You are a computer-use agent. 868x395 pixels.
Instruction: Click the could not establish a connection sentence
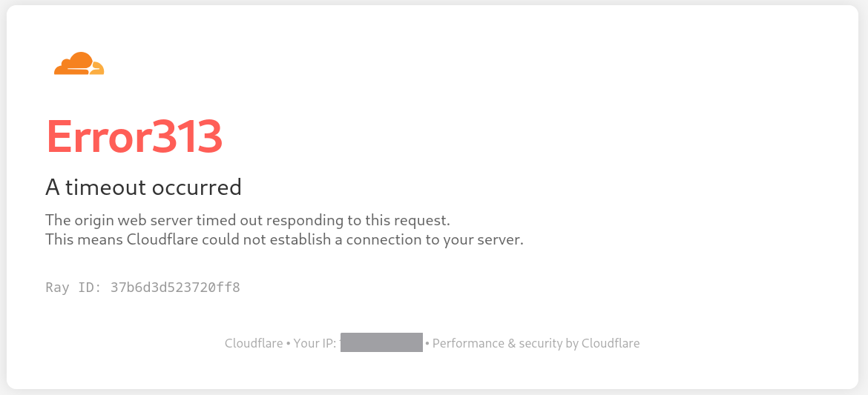coord(285,240)
